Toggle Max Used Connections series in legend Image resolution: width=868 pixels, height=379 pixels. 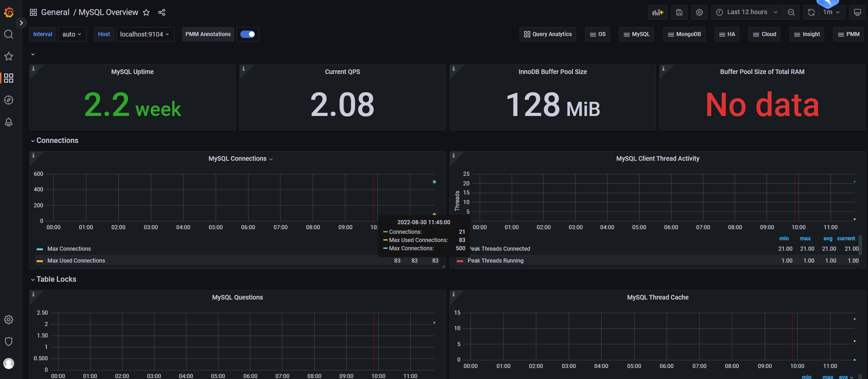click(76, 261)
